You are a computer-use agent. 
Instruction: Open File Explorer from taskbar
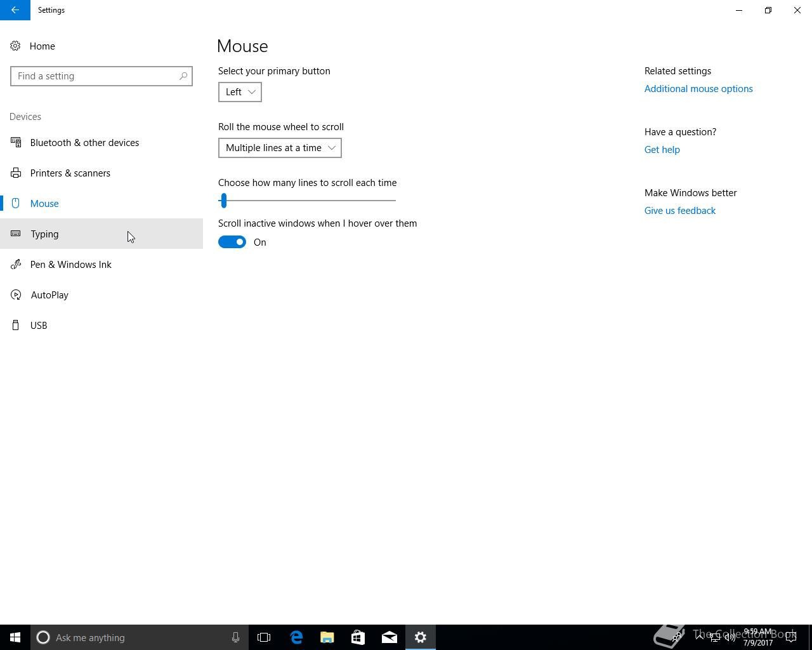tap(327, 637)
